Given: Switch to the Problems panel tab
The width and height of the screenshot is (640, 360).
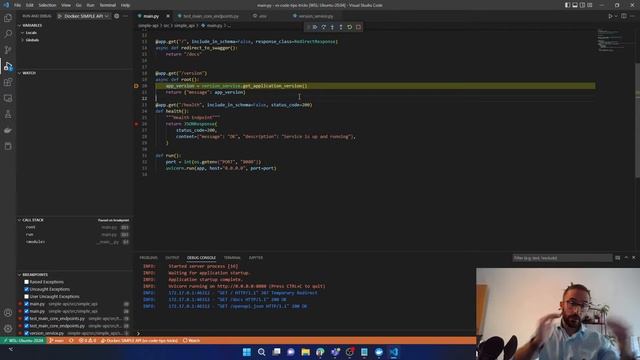Looking at the screenshot, I should click(149, 258).
